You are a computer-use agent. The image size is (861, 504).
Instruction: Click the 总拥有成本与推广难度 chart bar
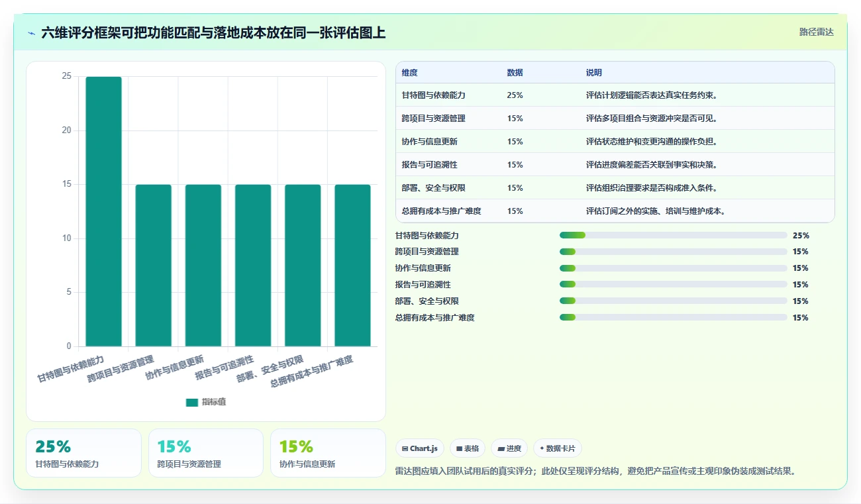[352, 266]
